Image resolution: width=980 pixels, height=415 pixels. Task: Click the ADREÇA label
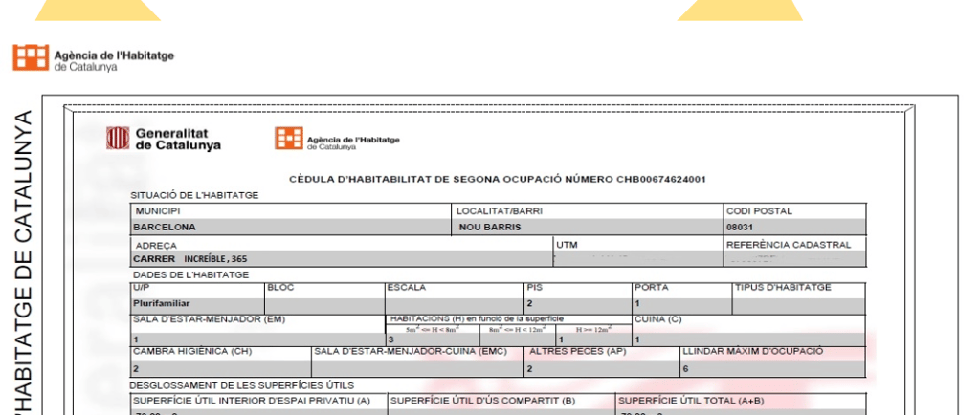pyautogui.click(x=156, y=246)
